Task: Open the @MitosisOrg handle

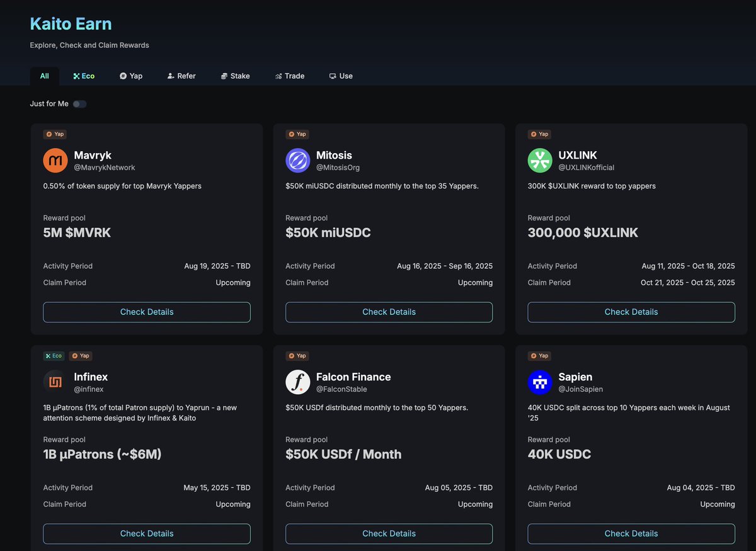Action: pyautogui.click(x=338, y=168)
